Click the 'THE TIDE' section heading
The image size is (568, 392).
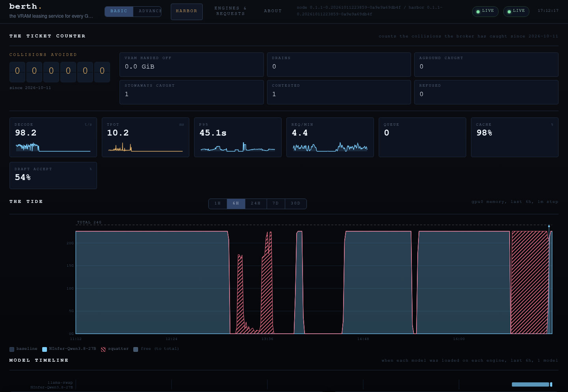(26, 201)
